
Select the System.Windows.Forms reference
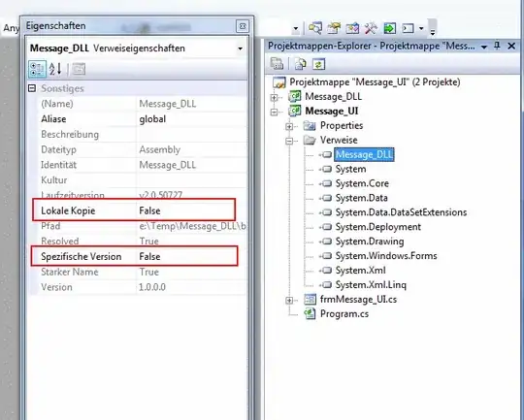[x=386, y=256]
